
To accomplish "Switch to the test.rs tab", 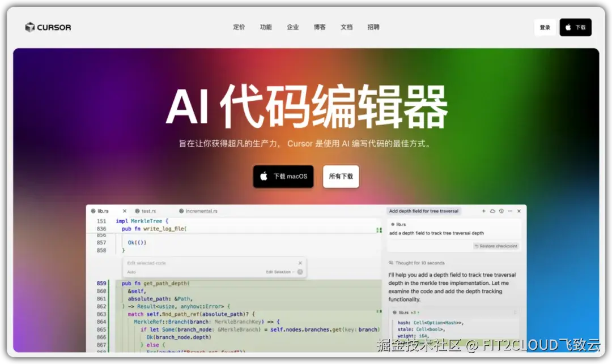I will click(146, 211).
